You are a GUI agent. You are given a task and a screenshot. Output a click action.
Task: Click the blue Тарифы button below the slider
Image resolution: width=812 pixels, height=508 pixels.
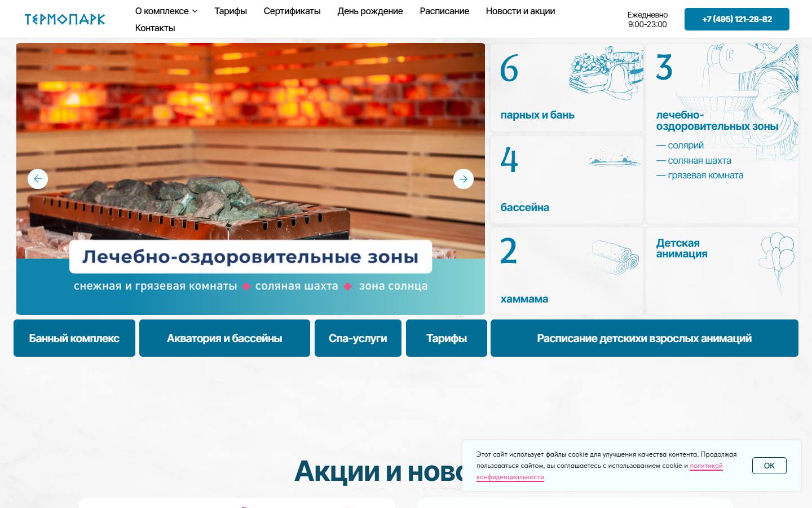[447, 338]
